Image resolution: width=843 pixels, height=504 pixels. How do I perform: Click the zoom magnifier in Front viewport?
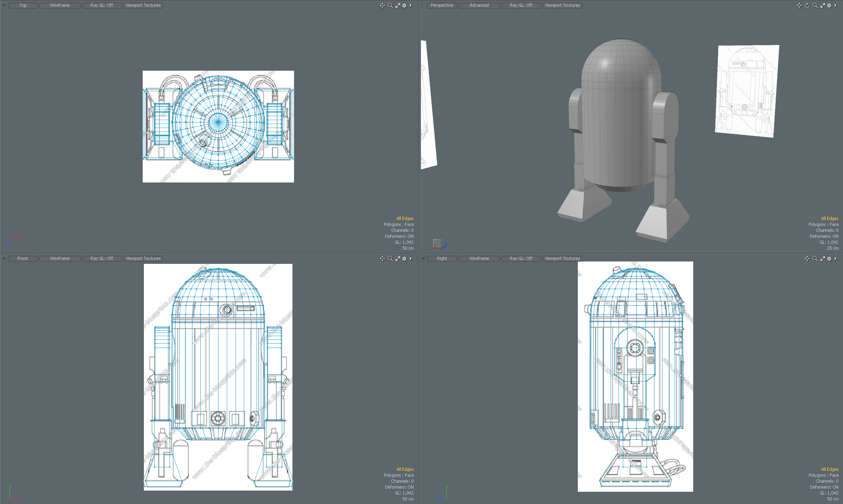point(390,259)
